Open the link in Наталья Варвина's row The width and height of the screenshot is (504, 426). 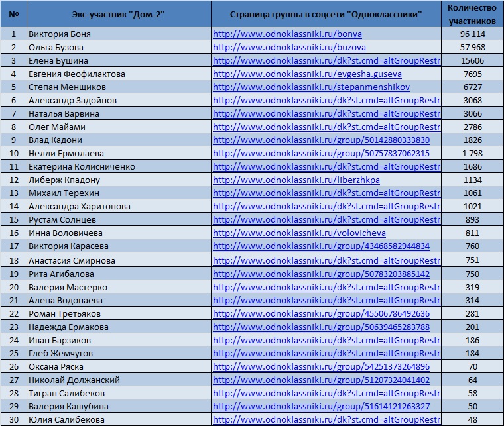point(326,114)
